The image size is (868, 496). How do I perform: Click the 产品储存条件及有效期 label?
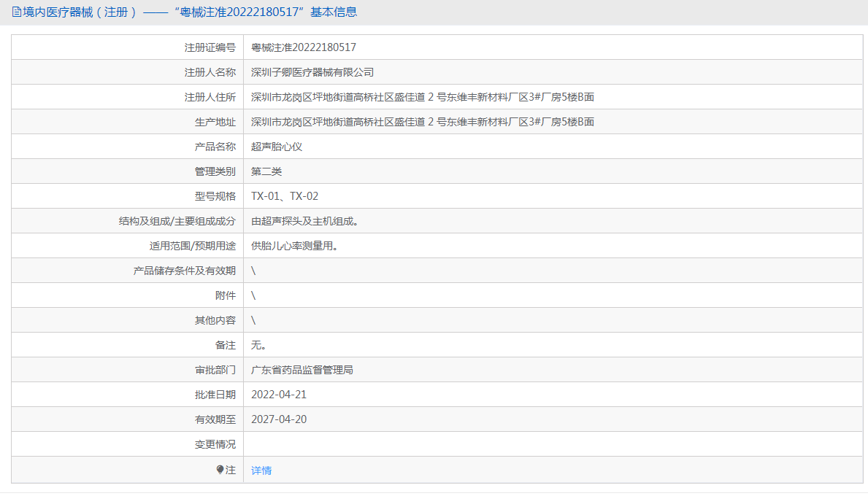(185, 271)
